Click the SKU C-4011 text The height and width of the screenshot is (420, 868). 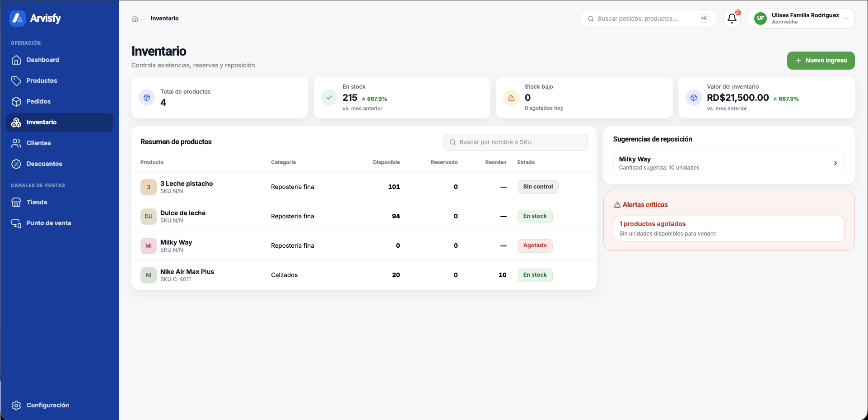coord(176,279)
